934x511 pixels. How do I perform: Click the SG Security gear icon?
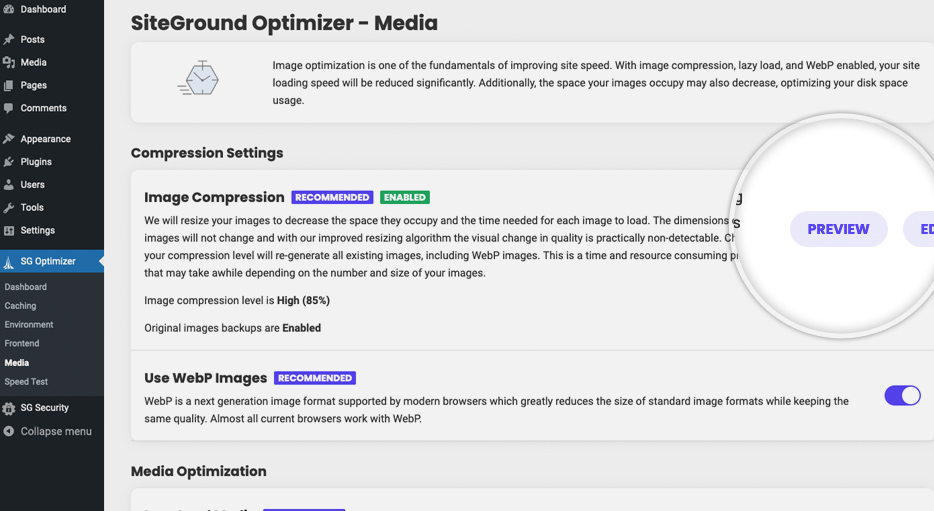(8, 408)
